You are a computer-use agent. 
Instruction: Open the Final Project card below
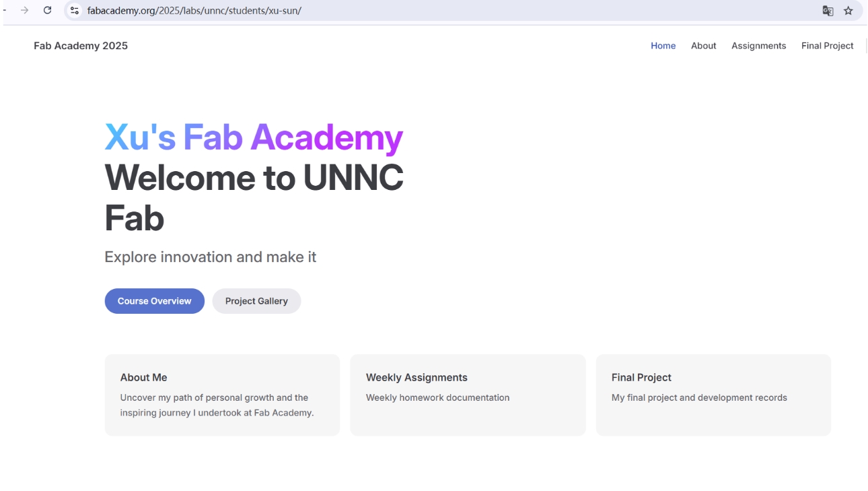[713, 395]
